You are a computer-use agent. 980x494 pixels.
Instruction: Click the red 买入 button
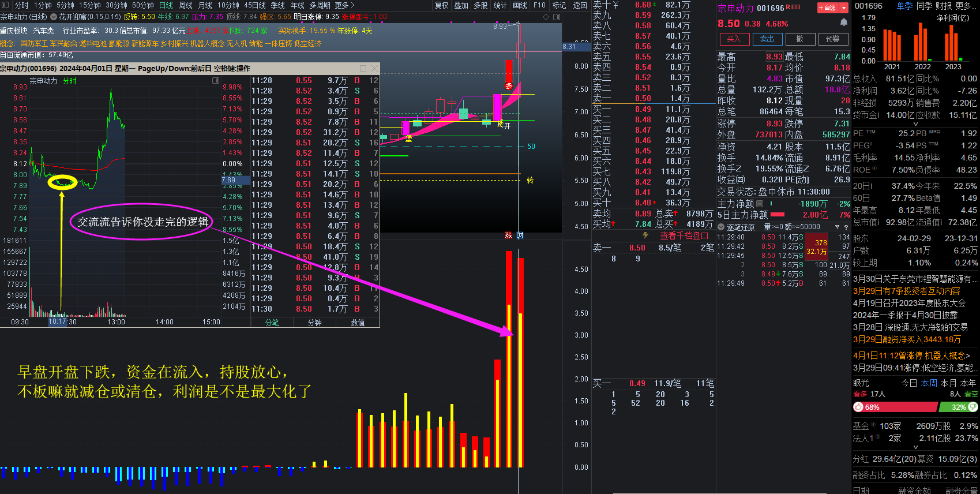point(734,39)
